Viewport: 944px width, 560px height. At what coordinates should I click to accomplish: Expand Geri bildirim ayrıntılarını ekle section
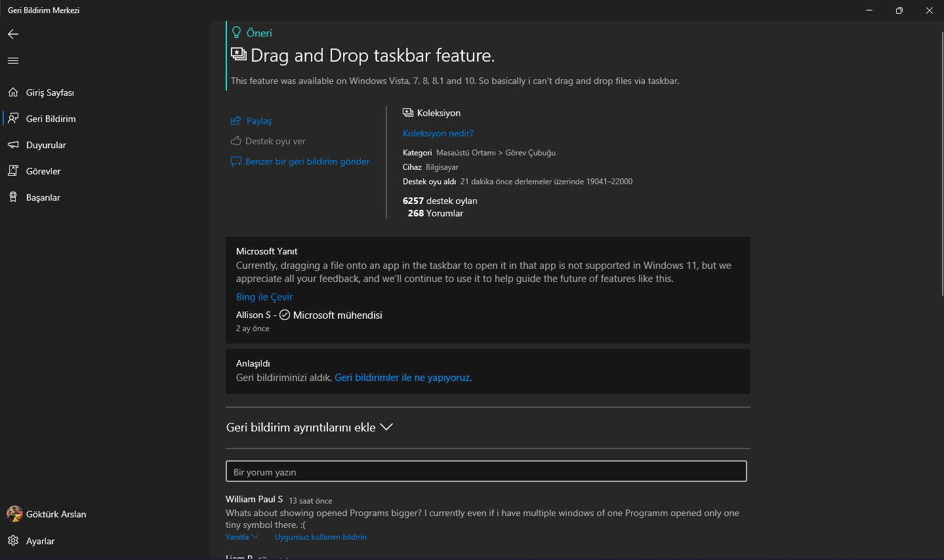click(310, 428)
